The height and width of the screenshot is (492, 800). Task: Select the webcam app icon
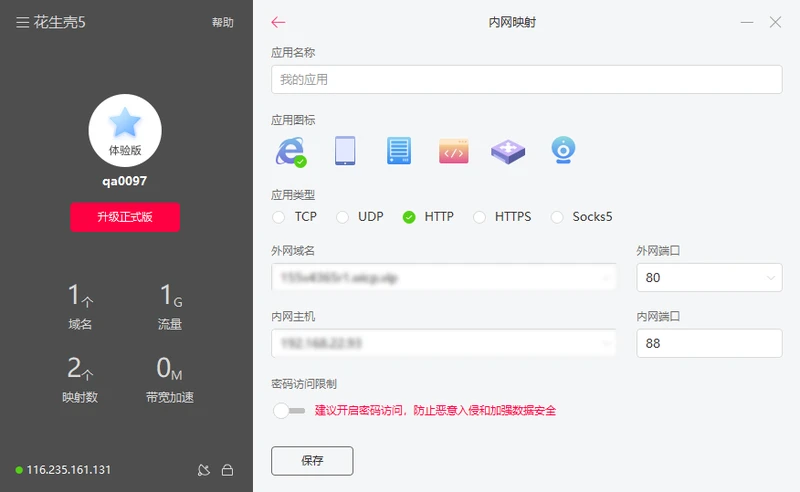[563, 150]
